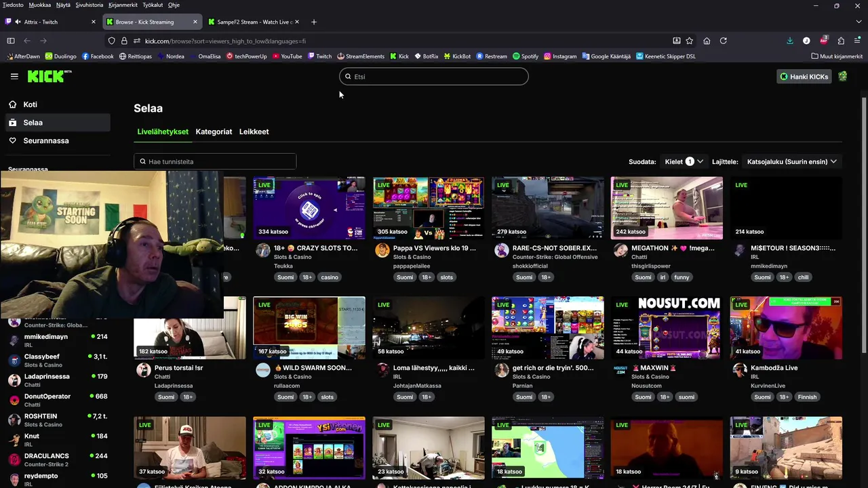
Task: Click the browser home icon
Action: tap(707, 41)
